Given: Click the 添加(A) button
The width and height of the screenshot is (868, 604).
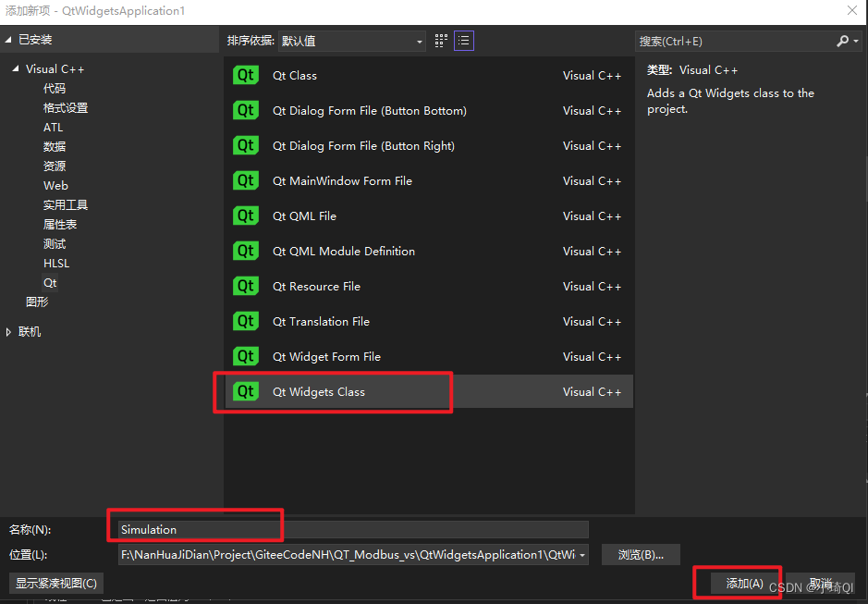Looking at the screenshot, I should (744, 584).
